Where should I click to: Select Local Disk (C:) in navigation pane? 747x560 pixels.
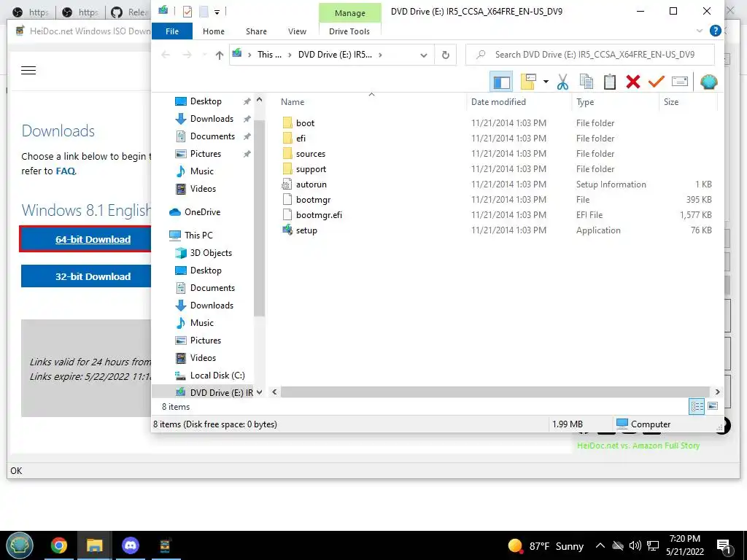[217, 376]
